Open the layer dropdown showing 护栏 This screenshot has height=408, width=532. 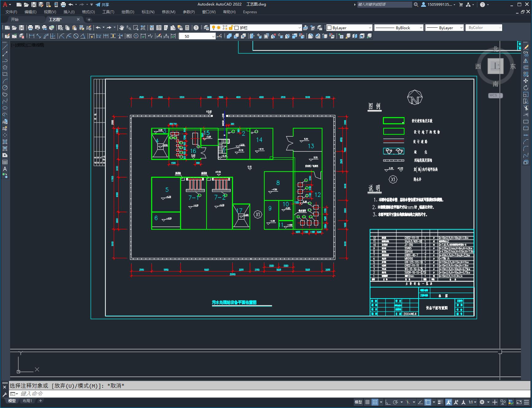[x=256, y=28]
